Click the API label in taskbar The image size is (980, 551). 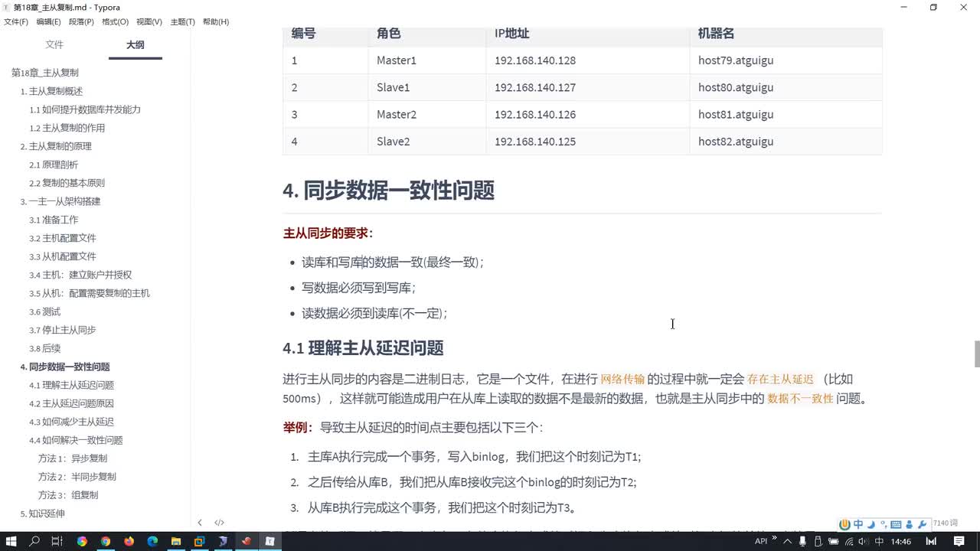[761, 541]
